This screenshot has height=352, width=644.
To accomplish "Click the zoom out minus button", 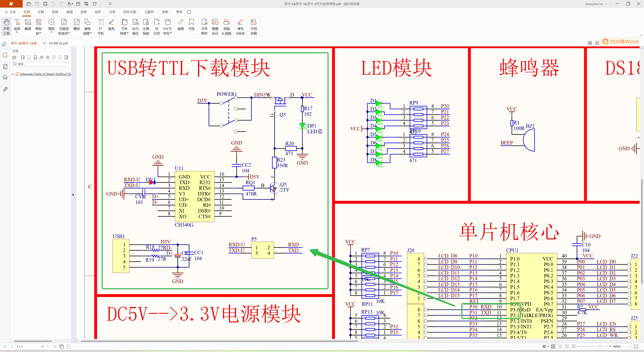I will tap(578, 346).
